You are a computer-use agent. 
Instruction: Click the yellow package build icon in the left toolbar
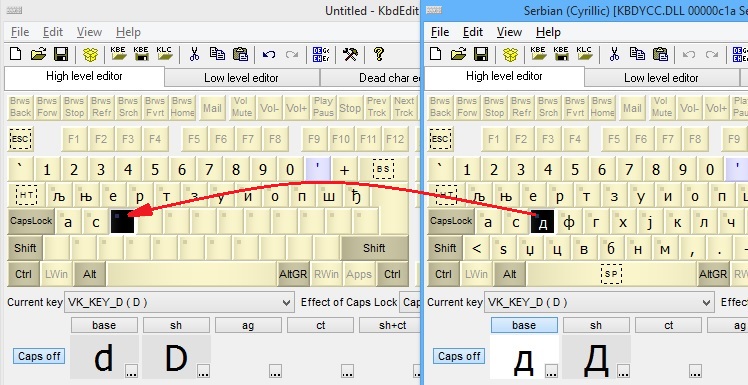[90, 54]
